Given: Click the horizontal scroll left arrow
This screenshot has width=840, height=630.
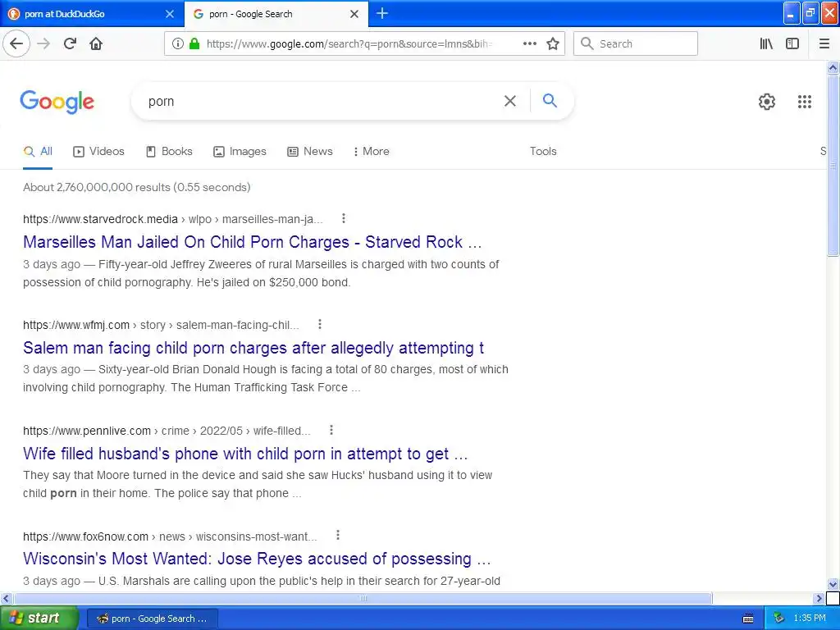Looking at the screenshot, I should (x=6, y=598).
